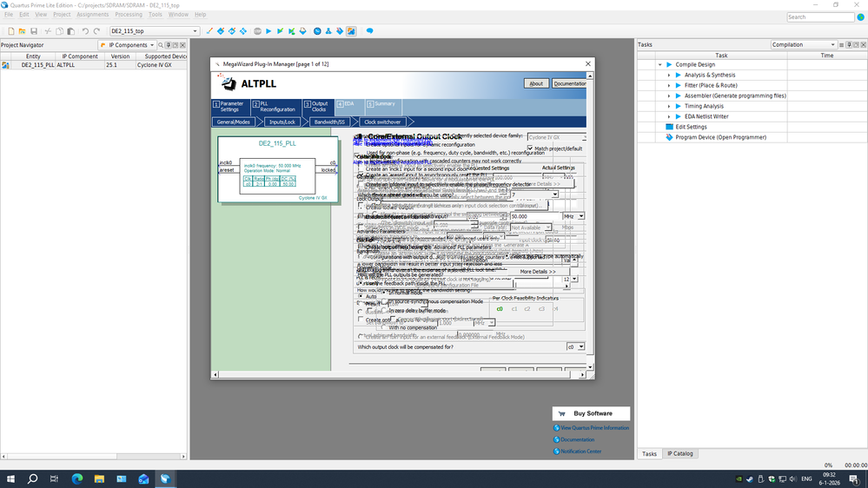The width and height of the screenshot is (868, 488).
Task: Click the 50.000 input frequency field
Action: click(x=534, y=216)
